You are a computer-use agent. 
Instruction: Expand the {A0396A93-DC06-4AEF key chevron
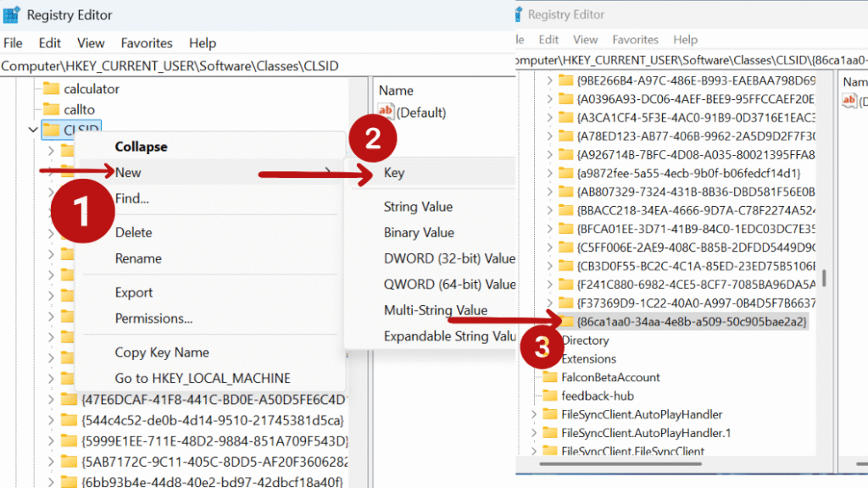[549, 99]
